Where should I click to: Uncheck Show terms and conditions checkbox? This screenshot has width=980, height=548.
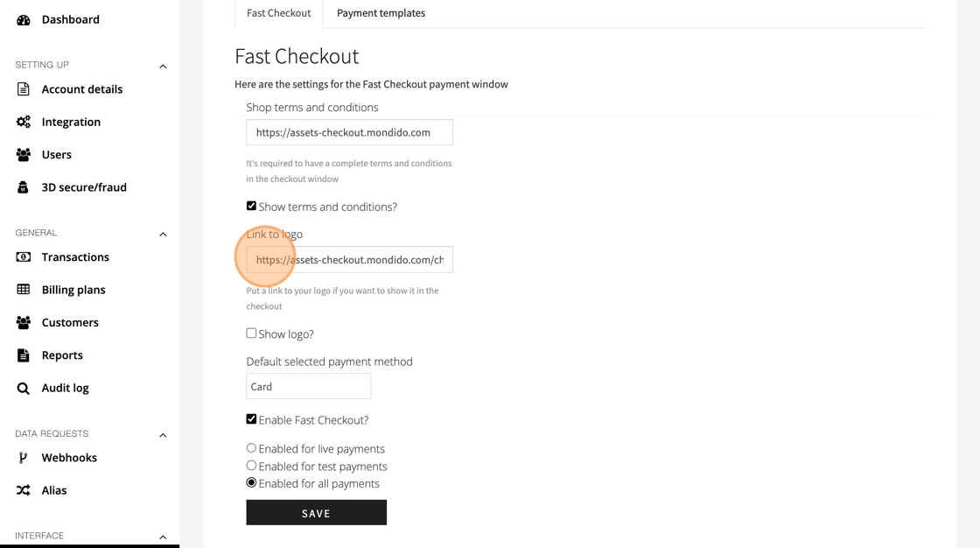click(251, 206)
